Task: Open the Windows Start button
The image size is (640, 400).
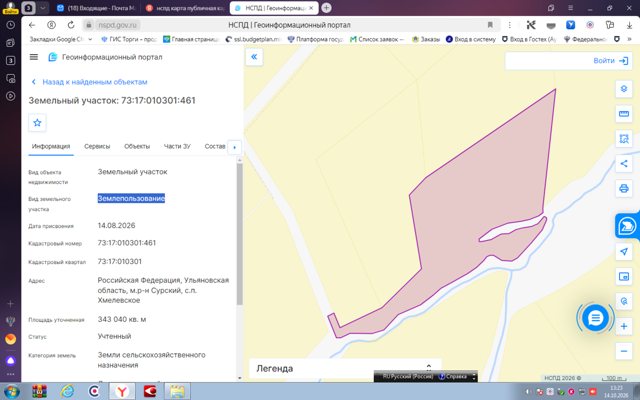Action: (11, 391)
